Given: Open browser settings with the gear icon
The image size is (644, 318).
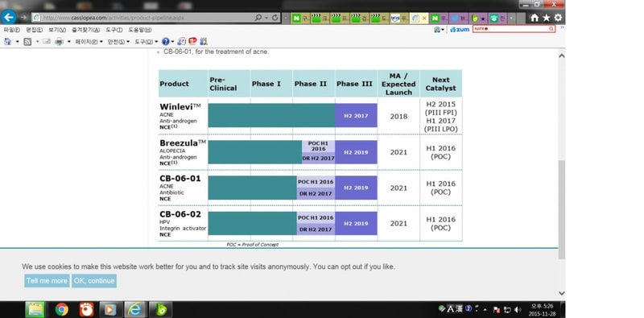Looking at the screenshot, I should [x=558, y=18].
